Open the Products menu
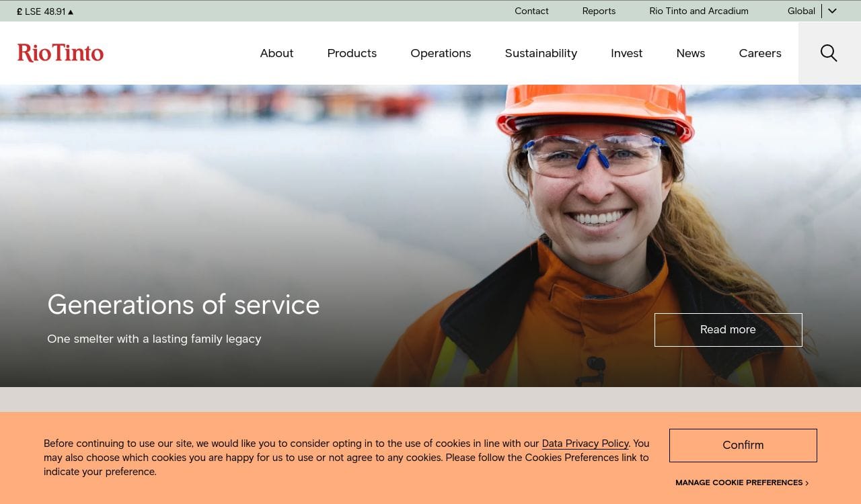This screenshot has height=504, width=861. click(352, 53)
